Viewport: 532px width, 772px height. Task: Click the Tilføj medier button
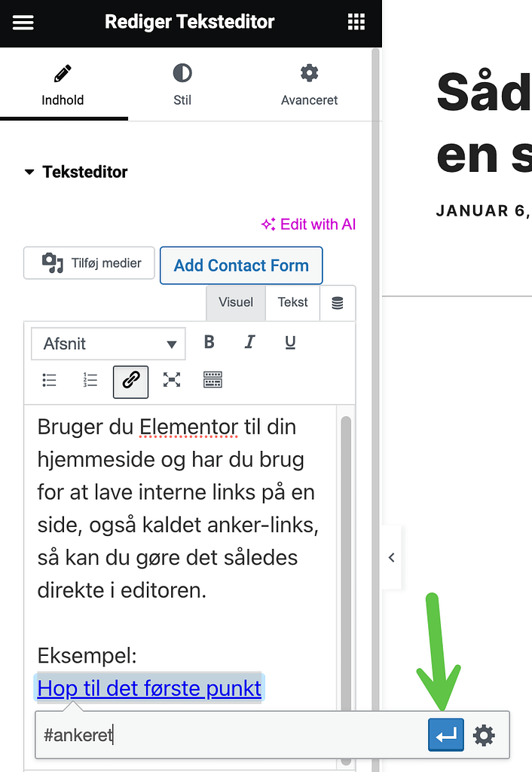pos(89,263)
